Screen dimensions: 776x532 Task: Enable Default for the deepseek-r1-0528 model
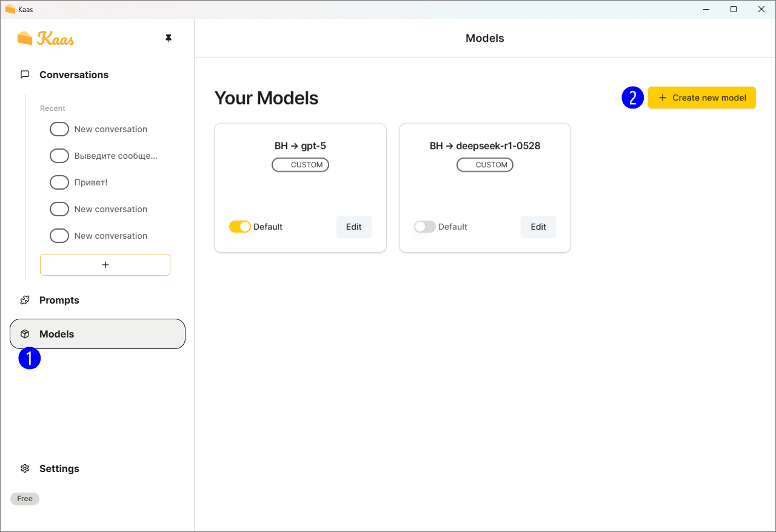click(x=424, y=226)
